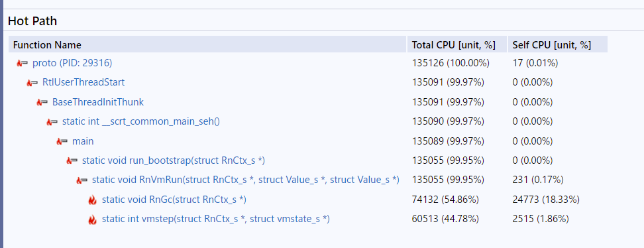Click the flame icon beside BaseThreadInitThunk

(42, 102)
